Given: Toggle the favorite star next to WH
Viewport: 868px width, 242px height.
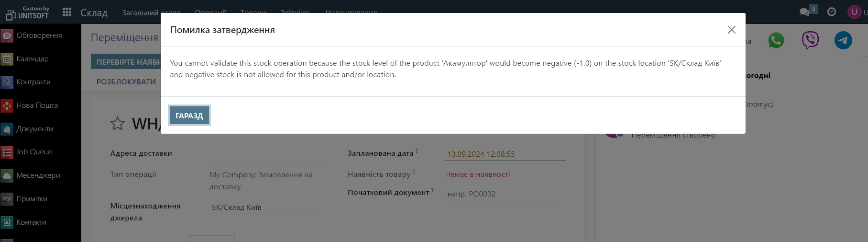Looking at the screenshot, I should coord(118,124).
